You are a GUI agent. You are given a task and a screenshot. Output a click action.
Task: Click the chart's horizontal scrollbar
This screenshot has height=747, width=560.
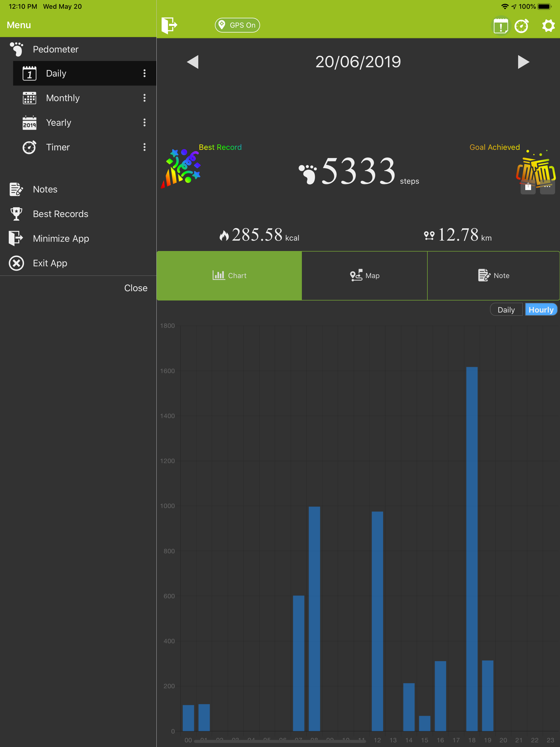[x=280, y=741]
